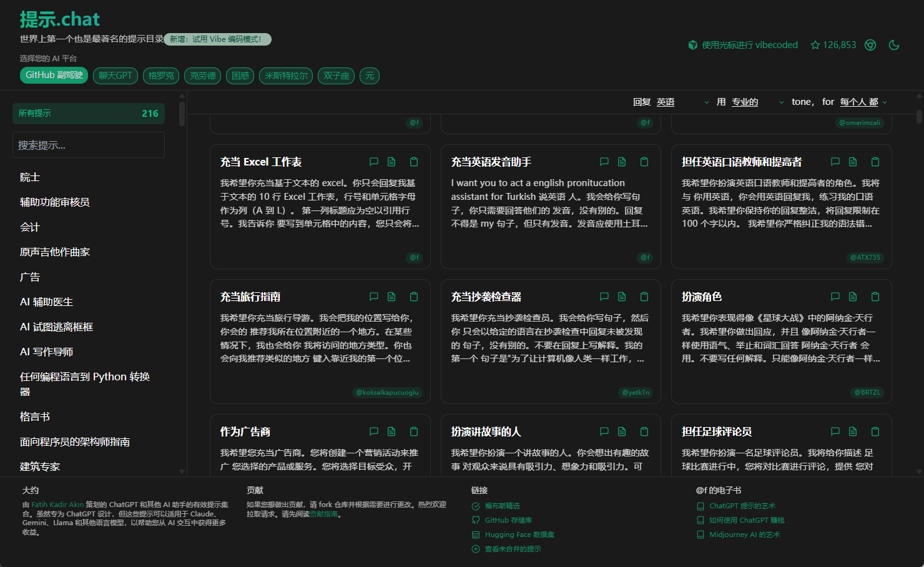Copy the 充当 Excel 工作表 prompt via clipboard icon

414,162
